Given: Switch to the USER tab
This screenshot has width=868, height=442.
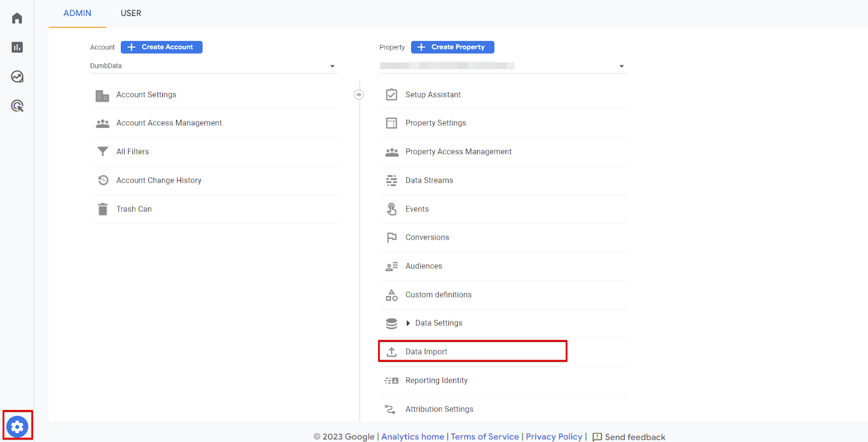Looking at the screenshot, I should 131,13.
